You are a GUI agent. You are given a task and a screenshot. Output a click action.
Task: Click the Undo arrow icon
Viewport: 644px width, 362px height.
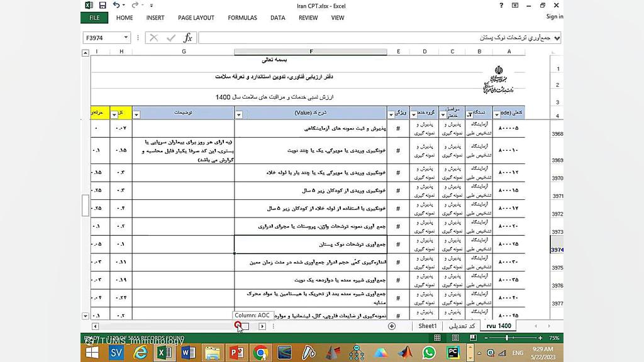(116, 5)
